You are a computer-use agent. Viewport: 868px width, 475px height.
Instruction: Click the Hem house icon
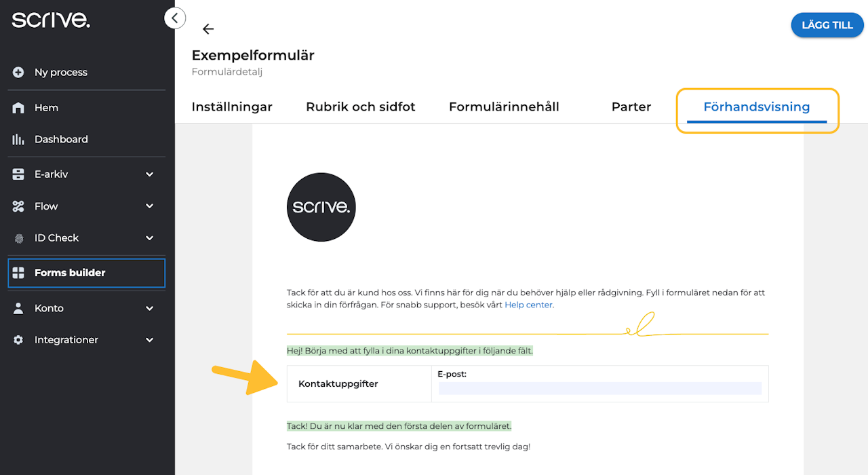tap(18, 108)
